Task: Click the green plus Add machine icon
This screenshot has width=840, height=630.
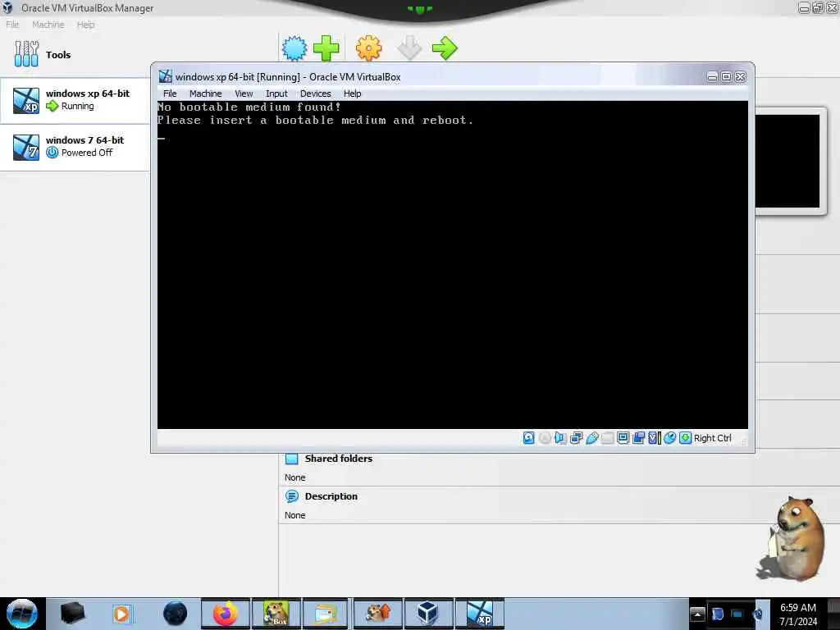Action: pos(326,48)
